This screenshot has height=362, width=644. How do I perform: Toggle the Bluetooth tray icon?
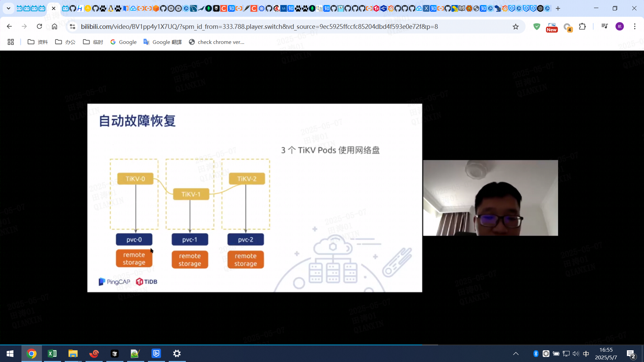pos(536,354)
